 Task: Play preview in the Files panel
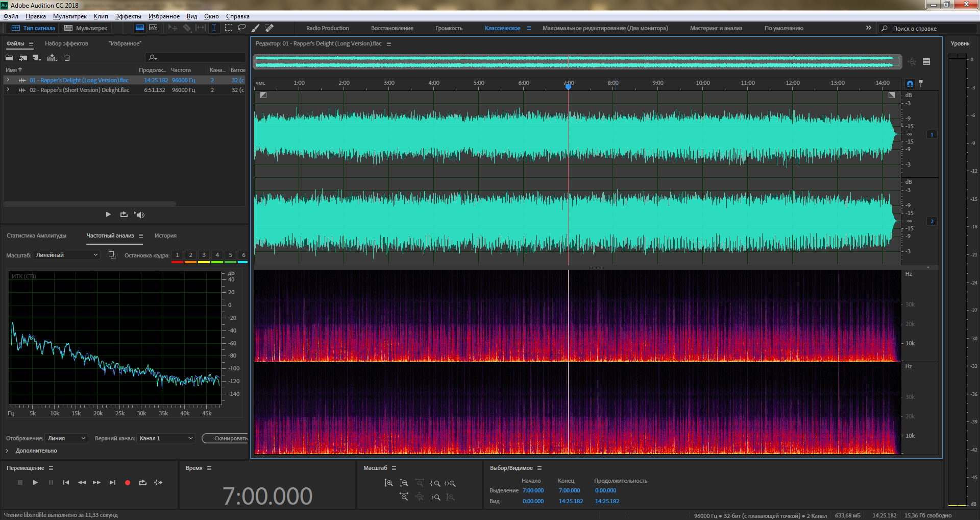pyautogui.click(x=108, y=215)
